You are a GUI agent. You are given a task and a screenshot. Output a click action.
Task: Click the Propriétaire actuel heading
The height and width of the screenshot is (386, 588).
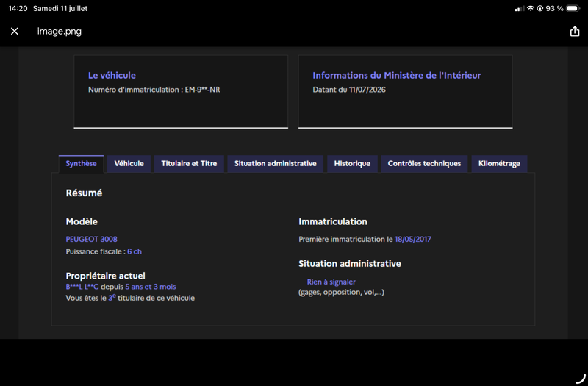coord(105,276)
